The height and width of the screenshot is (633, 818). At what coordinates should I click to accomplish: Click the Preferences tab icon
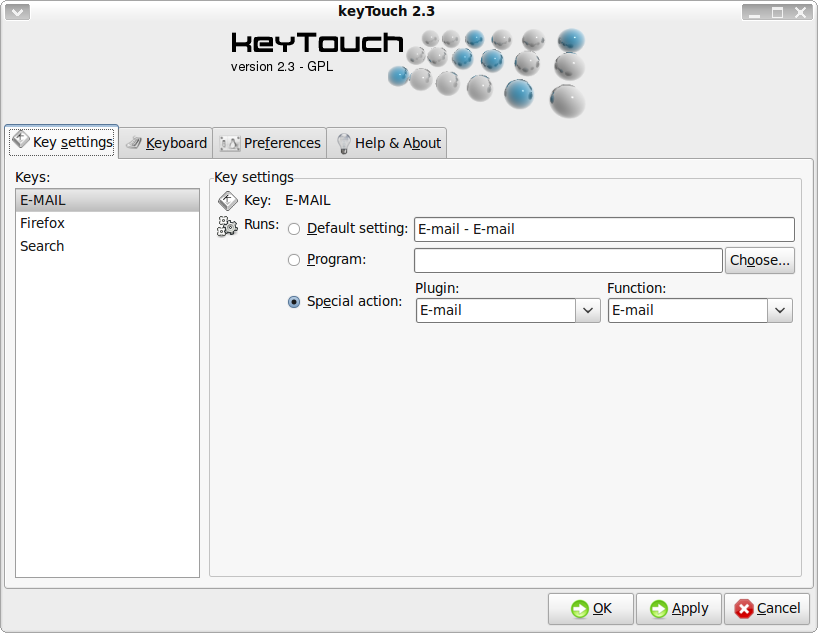point(230,143)
